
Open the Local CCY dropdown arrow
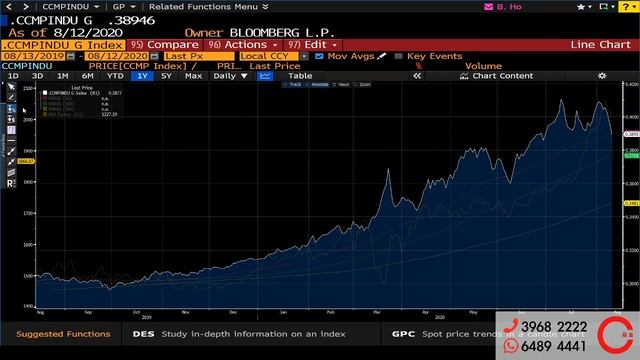coord(304,56)
